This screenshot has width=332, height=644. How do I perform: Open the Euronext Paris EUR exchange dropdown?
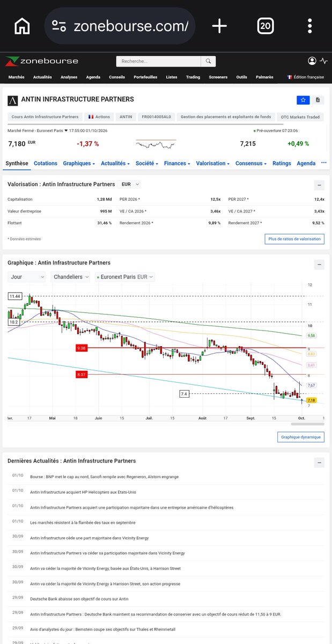[125, 277]
